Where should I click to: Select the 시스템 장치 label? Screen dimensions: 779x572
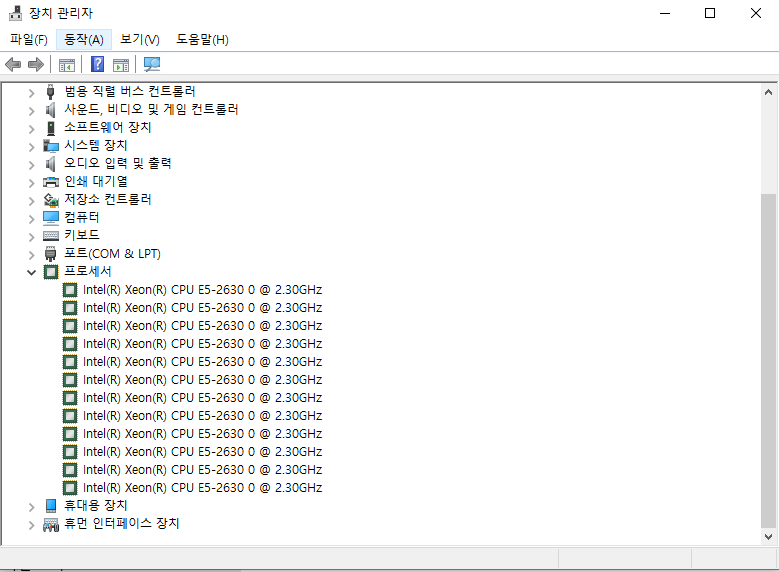(96, 145)
